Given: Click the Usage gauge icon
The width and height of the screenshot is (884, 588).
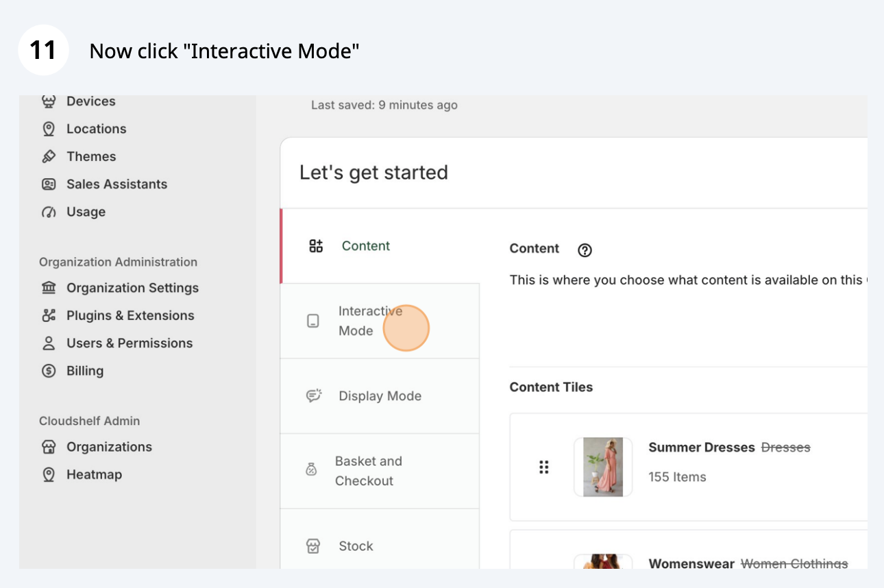Looking at the screenshot, I should (x=49, y=212).
